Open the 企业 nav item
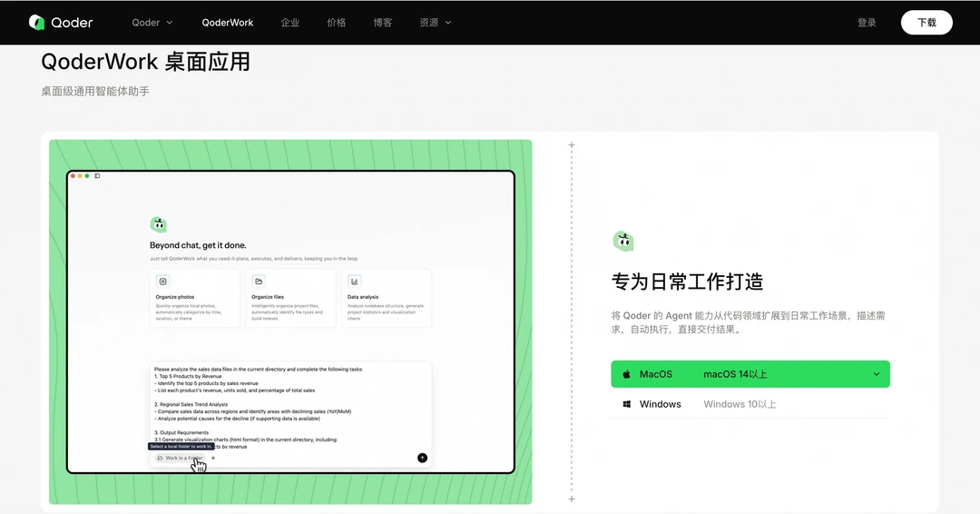 coord(290,23)
